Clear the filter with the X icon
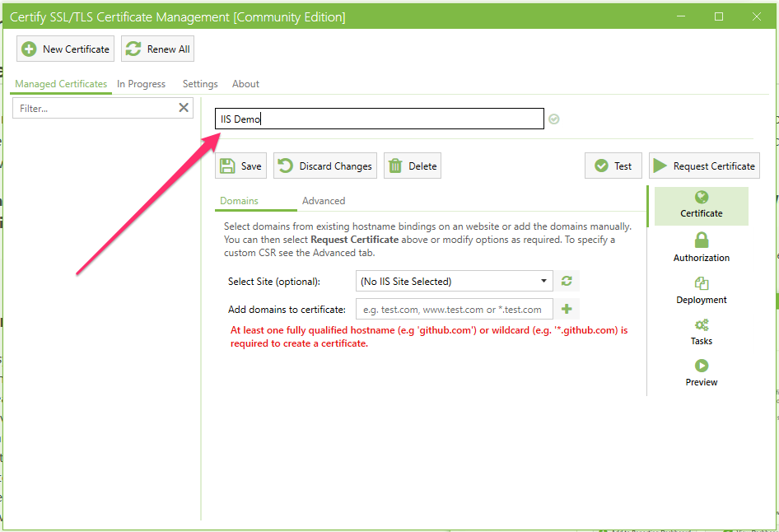 click(x=184, y=108)
